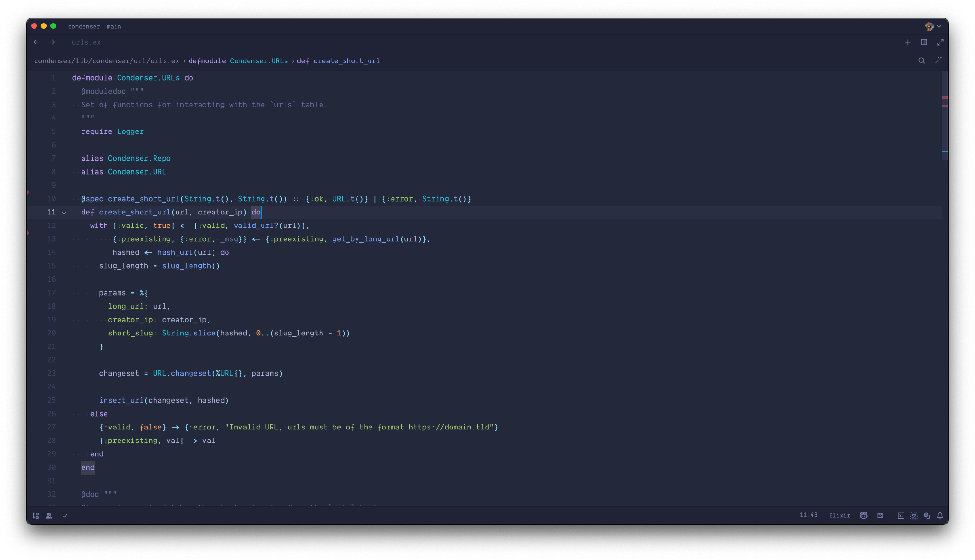Collapse the create_short_url function fold
This screenshot has width=975, height=560.
pyautogui.click(x=64, y=212)
